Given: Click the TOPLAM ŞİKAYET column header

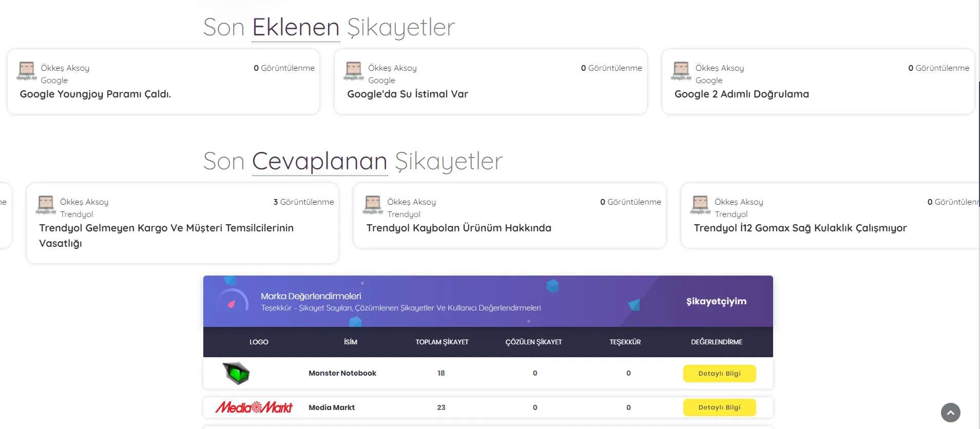Looking at the screenshot, I should click(442, 342).
